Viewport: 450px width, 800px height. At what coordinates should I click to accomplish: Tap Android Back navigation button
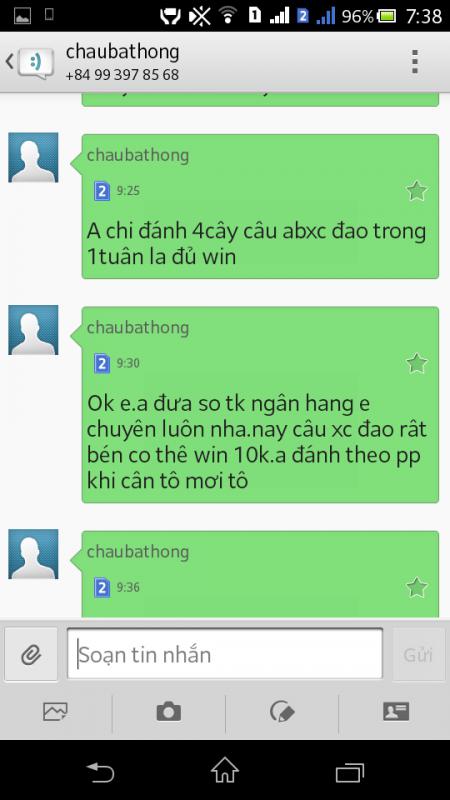coord(100,772)
